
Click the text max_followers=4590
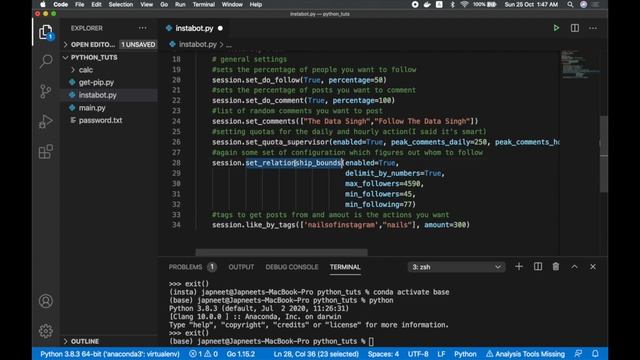click(384, 184)
